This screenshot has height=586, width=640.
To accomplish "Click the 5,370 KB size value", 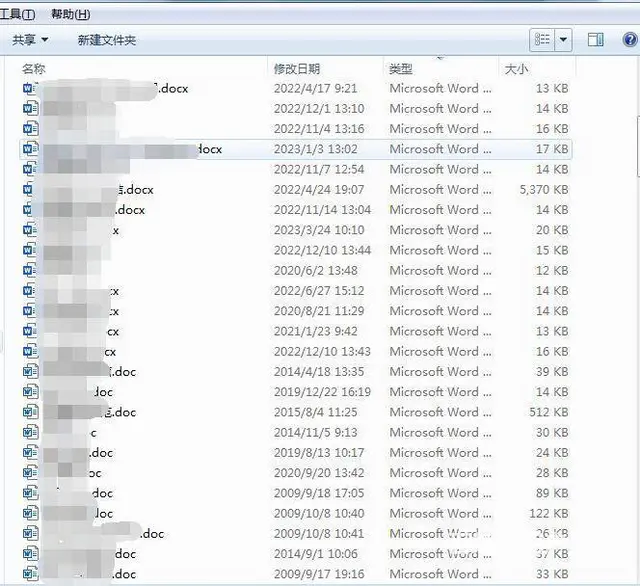I will click(544, 190).
